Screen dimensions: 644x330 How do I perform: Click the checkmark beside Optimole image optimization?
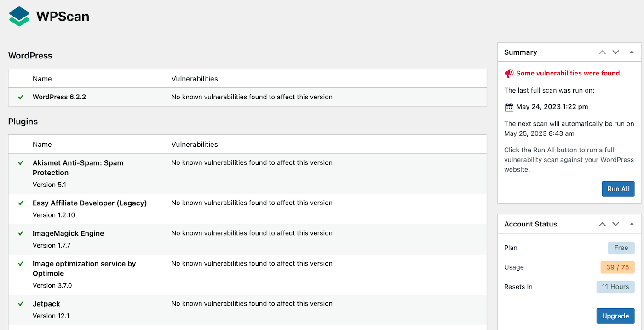[21, 264]
